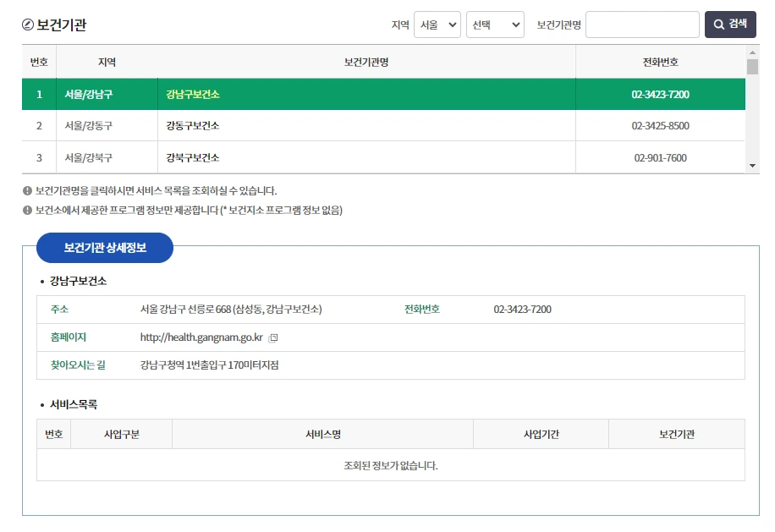
Task: Click the 사업구분 column header
Action: coord(122,434)
